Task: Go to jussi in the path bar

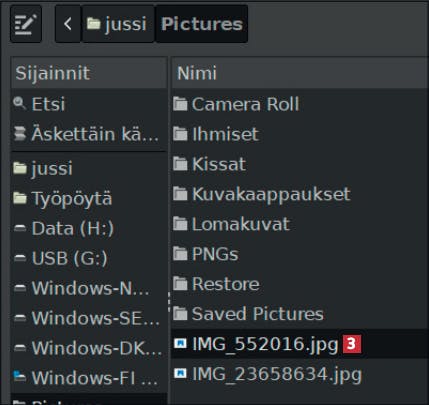Action: tap(118, 24)
